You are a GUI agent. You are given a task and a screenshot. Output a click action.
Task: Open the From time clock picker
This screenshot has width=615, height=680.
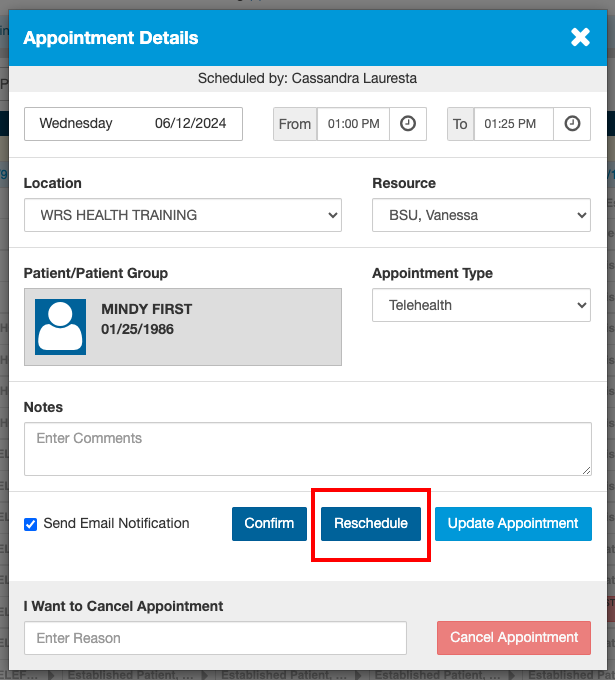(408, 124)
